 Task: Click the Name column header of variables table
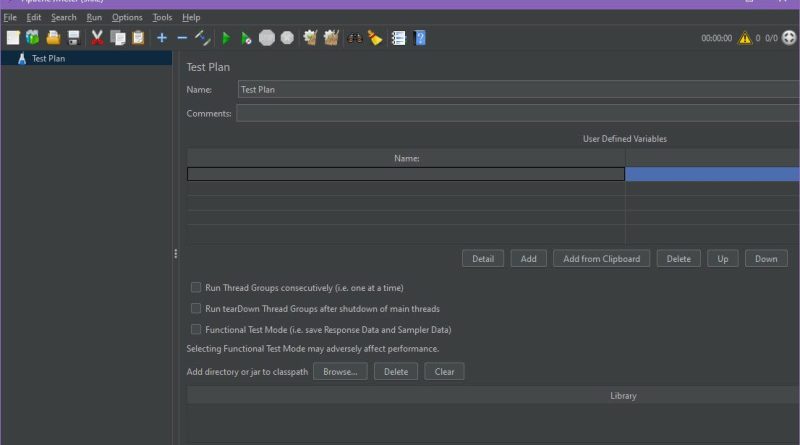click(x=406, y=158)
